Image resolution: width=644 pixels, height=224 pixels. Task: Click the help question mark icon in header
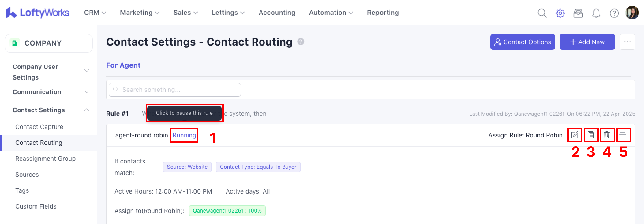click(x=614, y=13)
